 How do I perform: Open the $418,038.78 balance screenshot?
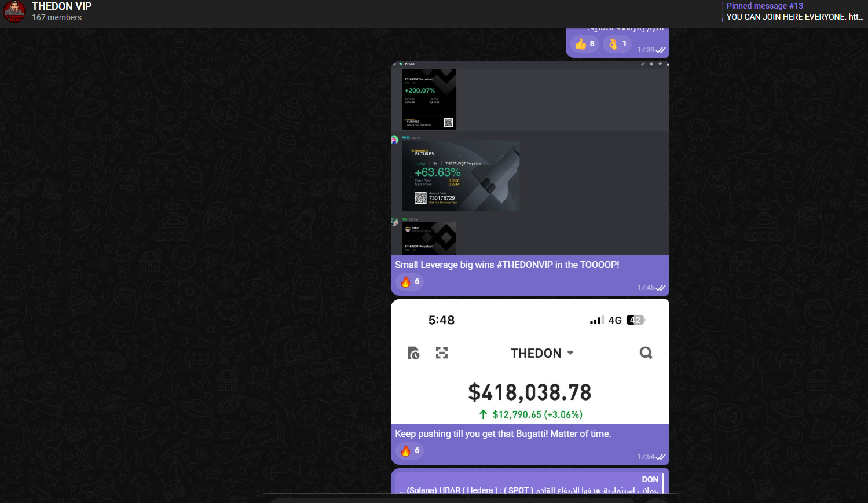[x=530, y=362]
